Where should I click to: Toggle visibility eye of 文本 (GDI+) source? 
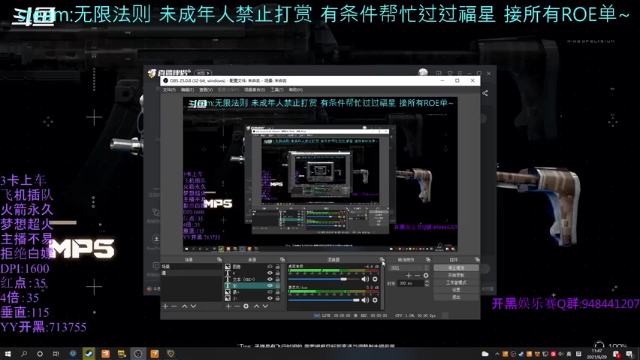[270, 279]
